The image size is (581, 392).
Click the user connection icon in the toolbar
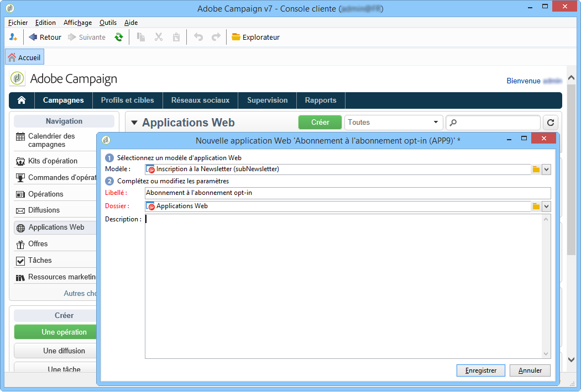[x=13, y=37]
